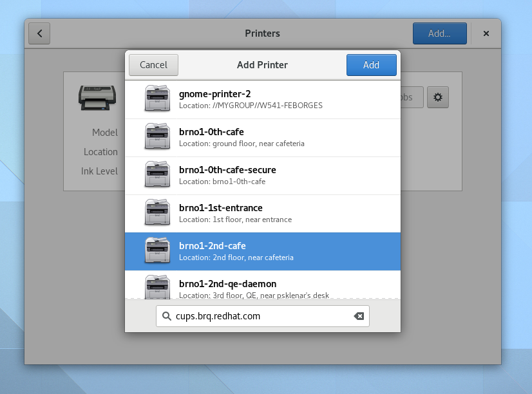
Task: Select the brno1-2nd-cafe printer name
Action: click(213, 246)
